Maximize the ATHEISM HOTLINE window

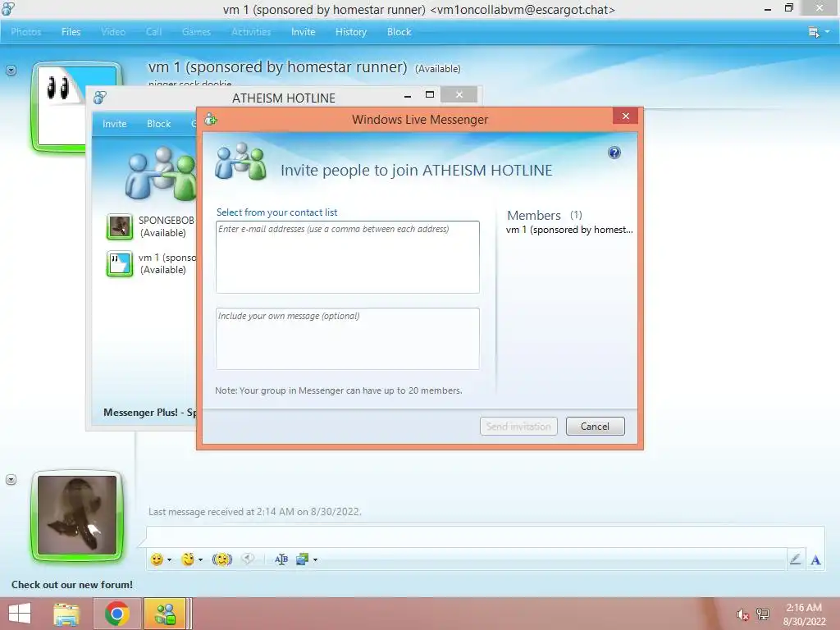429,95
